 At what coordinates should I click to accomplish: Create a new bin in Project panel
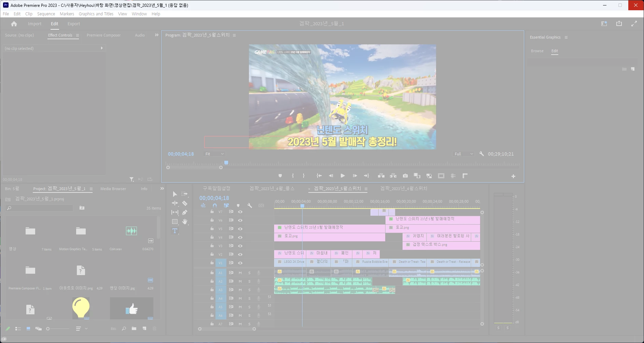pos(134,329)
